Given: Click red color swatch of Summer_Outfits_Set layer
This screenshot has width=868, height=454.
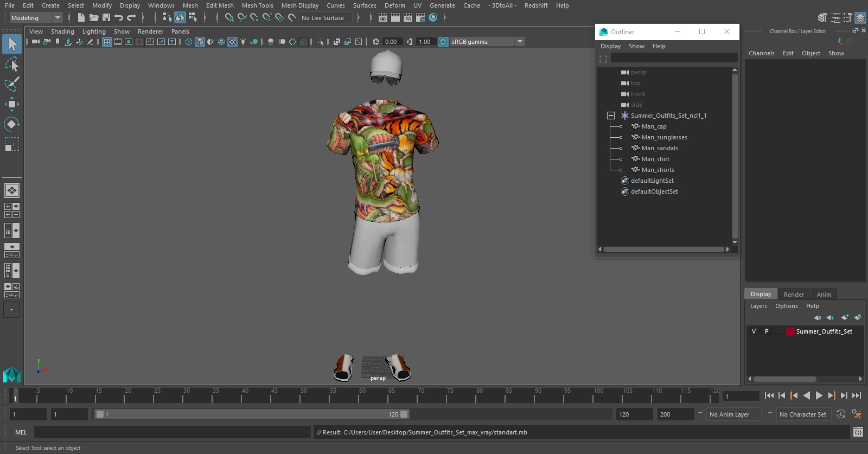Looking at the screenshot, I should click(x=790, y=331).
